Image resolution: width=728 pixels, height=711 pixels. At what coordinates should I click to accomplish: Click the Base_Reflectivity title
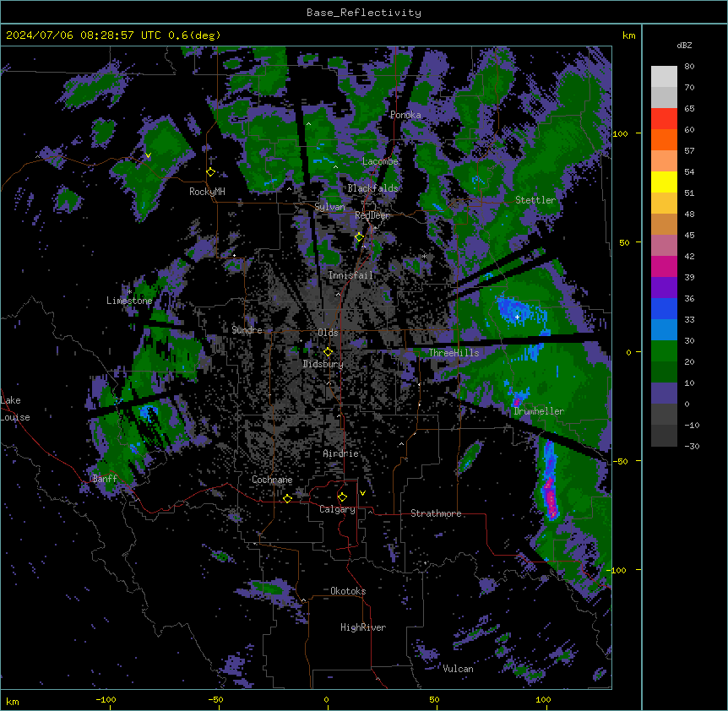364,13
